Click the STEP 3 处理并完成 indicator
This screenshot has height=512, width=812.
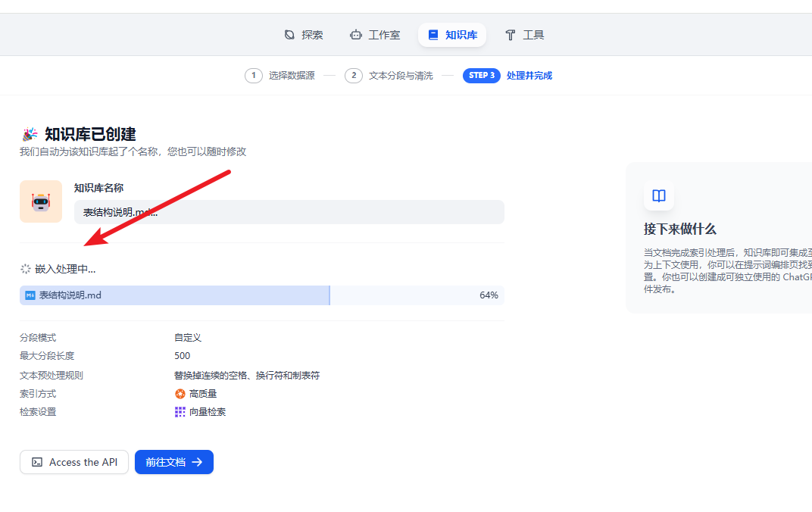pos(507,76)
